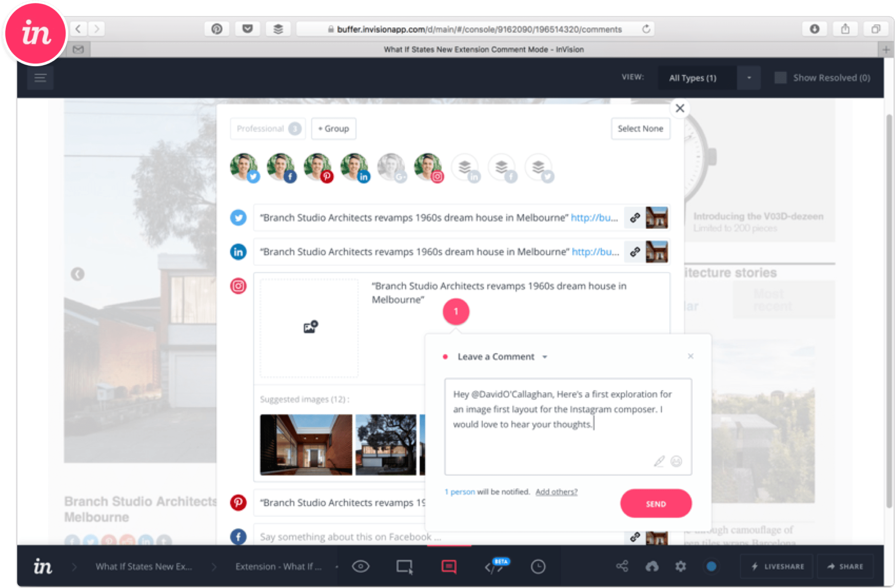Open the hamburger sidebar menu
Viewport: 895px width, 588px height.
[40, 78]
